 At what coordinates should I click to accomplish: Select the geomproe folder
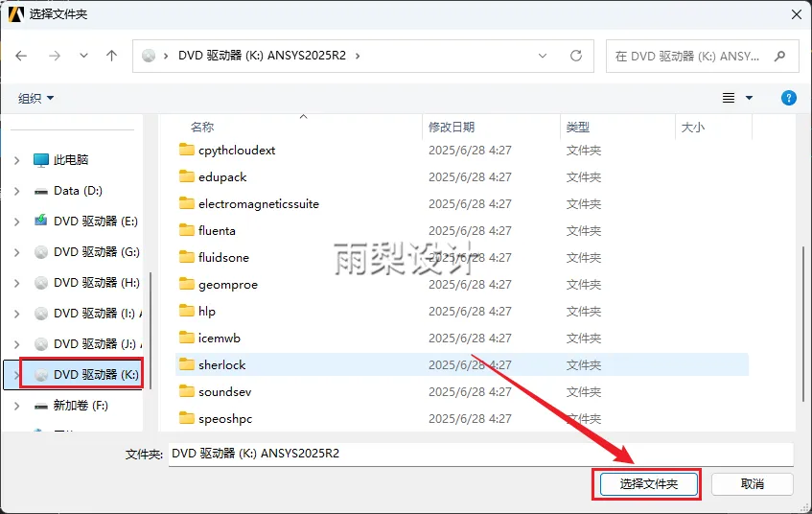462,285
